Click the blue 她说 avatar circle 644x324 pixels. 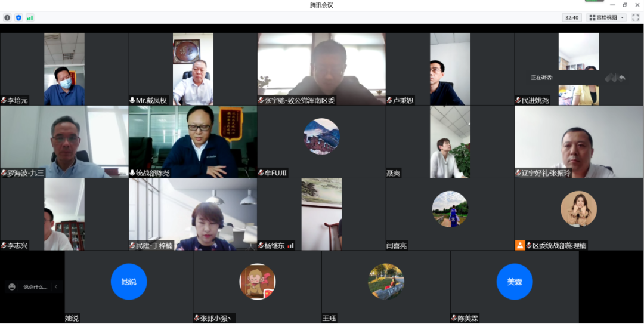[x=129, y=282]
